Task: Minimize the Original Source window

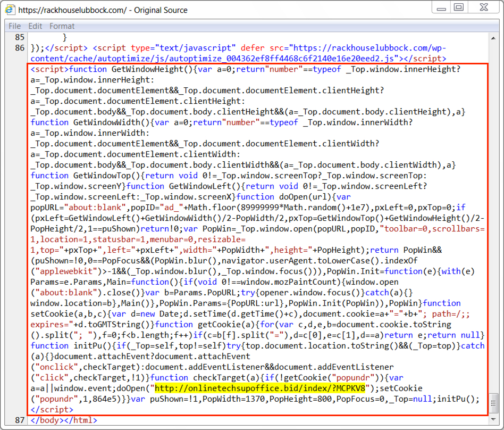Action: pos(441,8)
